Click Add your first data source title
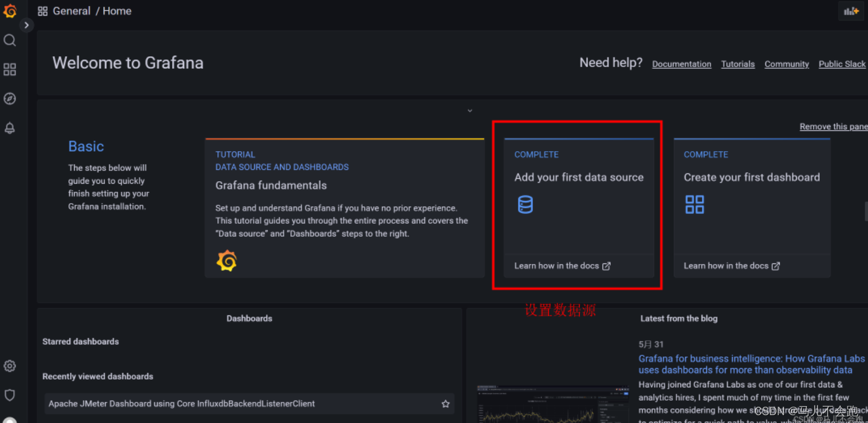 click(579, 177)
